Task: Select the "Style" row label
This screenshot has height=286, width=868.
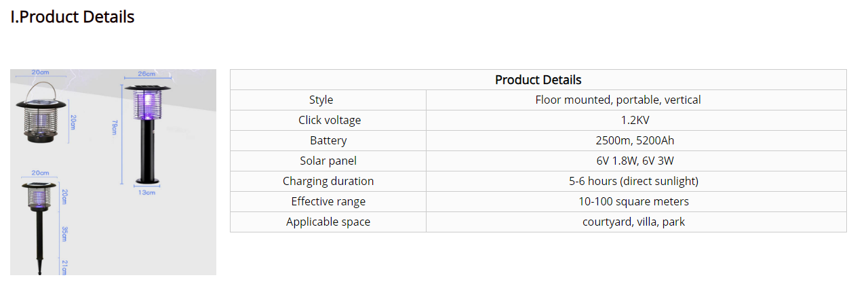Action: pyautogui.click(x=321, y=100)
